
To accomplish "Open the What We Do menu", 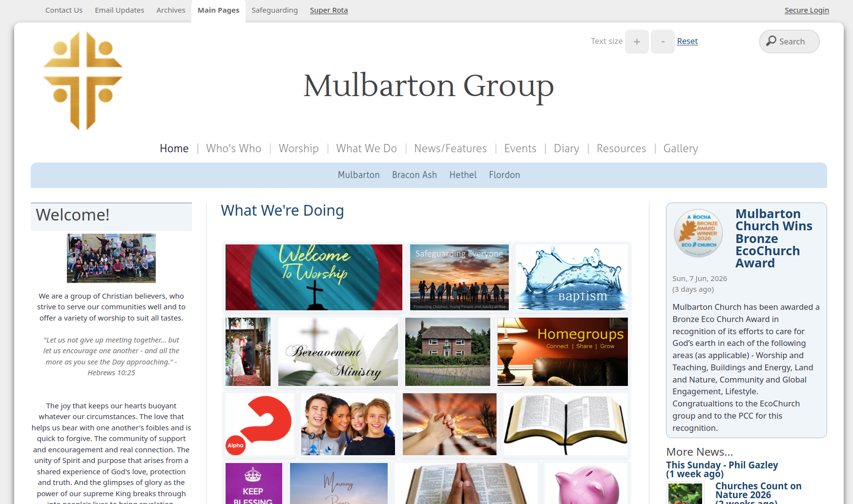I will (367, 148).
